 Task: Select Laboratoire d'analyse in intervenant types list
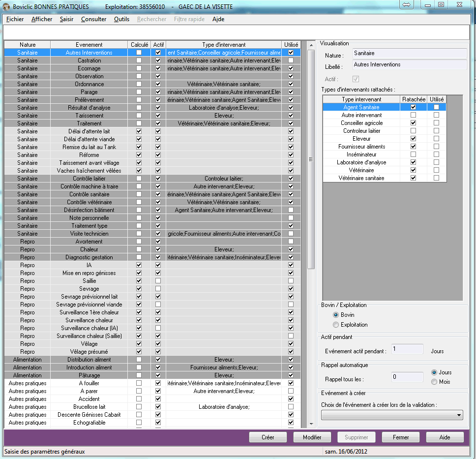pos(385,162)
